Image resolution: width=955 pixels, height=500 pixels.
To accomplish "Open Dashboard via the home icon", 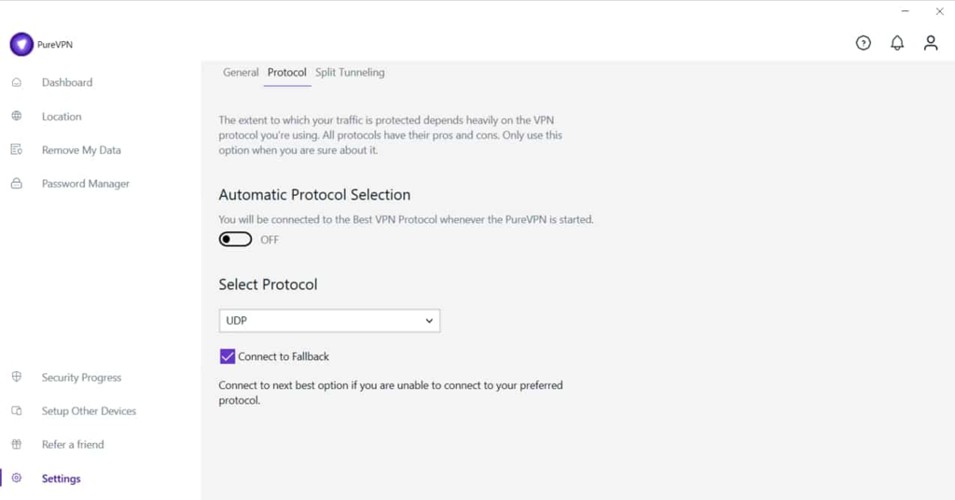I will coord(17,83).
